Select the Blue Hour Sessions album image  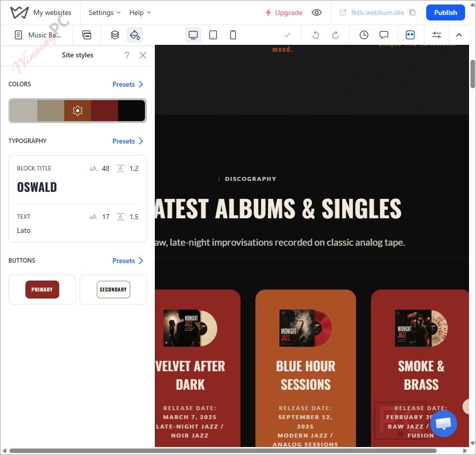tap(305, 328)
